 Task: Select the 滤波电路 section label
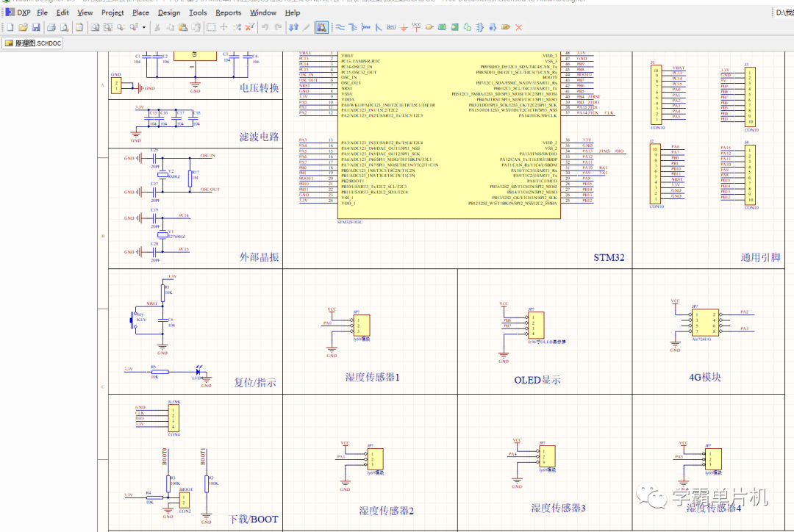(260, 137)
